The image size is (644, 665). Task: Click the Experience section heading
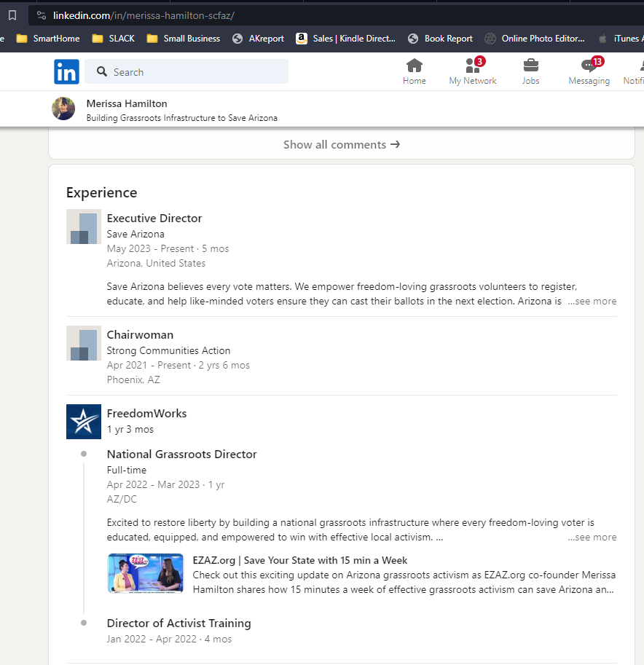(102, 192)
